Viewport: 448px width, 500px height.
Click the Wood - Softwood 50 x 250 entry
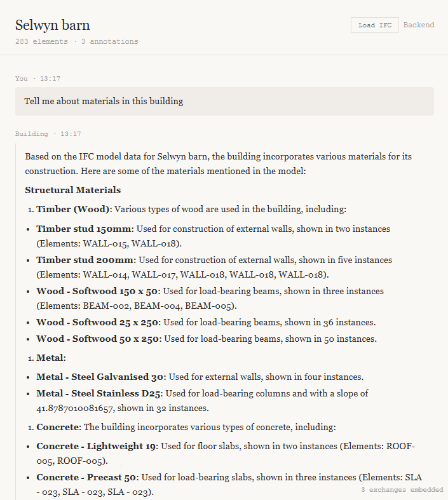click(97, 339)
